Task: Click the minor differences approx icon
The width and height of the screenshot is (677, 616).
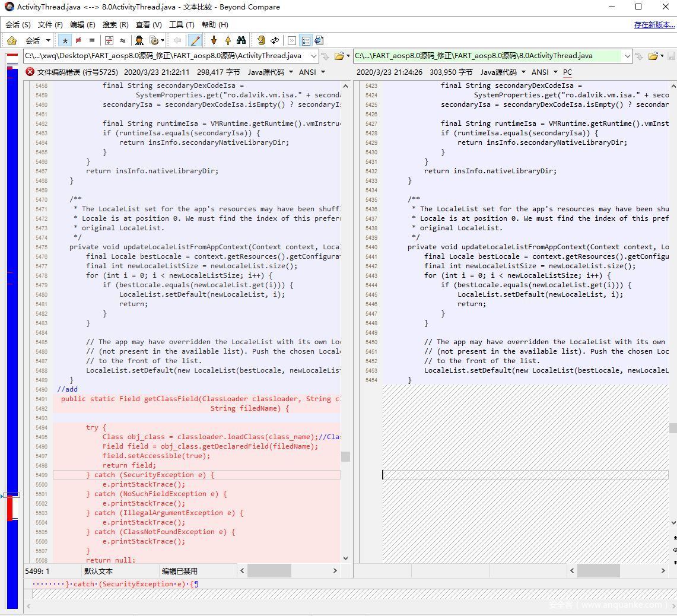Action: (x=123, y=40)
